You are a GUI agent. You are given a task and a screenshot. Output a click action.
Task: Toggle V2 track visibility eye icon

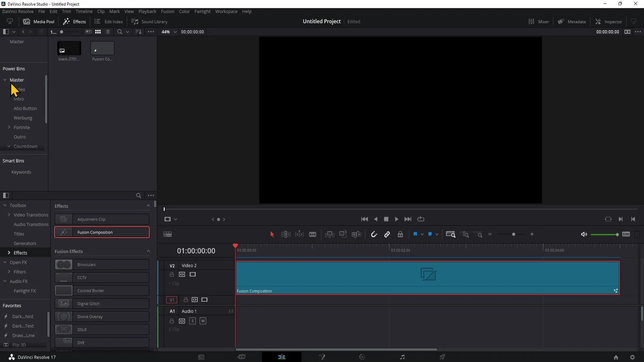193,274
